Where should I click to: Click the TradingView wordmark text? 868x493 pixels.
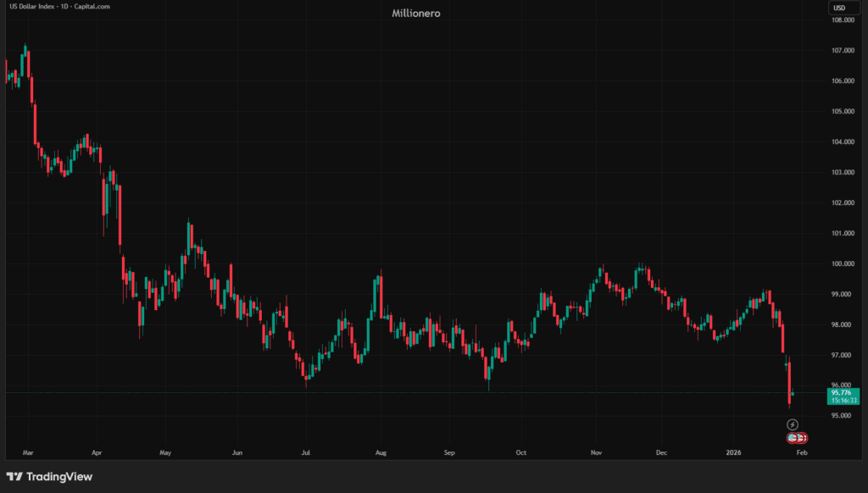click(59, 477)
